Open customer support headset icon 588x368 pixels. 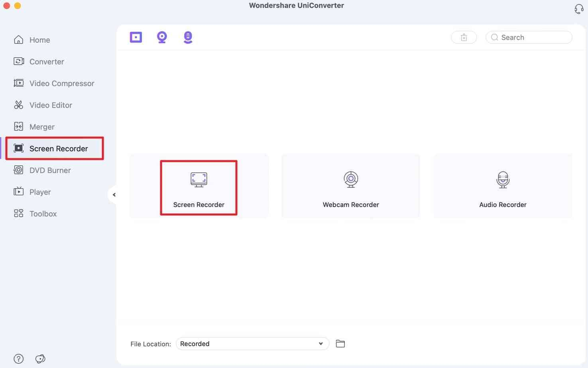(579, 9)
